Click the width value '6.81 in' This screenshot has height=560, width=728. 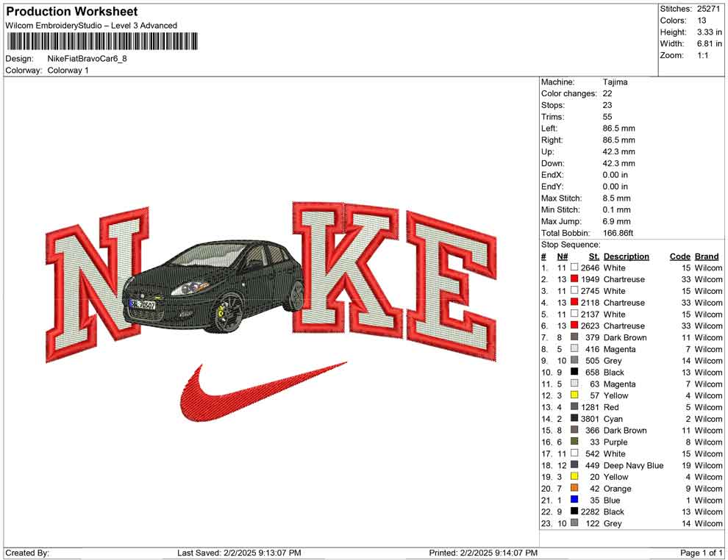[x=710, y=43]
